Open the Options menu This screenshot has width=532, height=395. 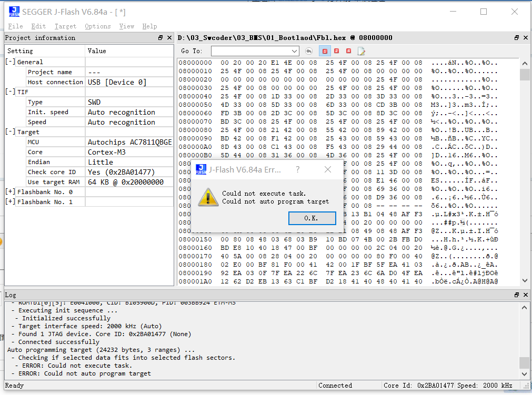[x=98, y=26]
